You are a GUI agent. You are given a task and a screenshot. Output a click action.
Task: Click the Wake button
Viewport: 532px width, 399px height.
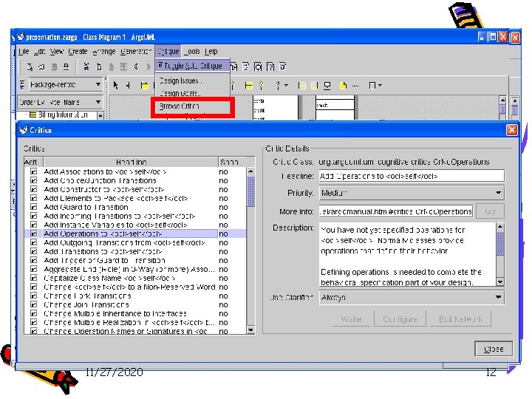(351, 319)
